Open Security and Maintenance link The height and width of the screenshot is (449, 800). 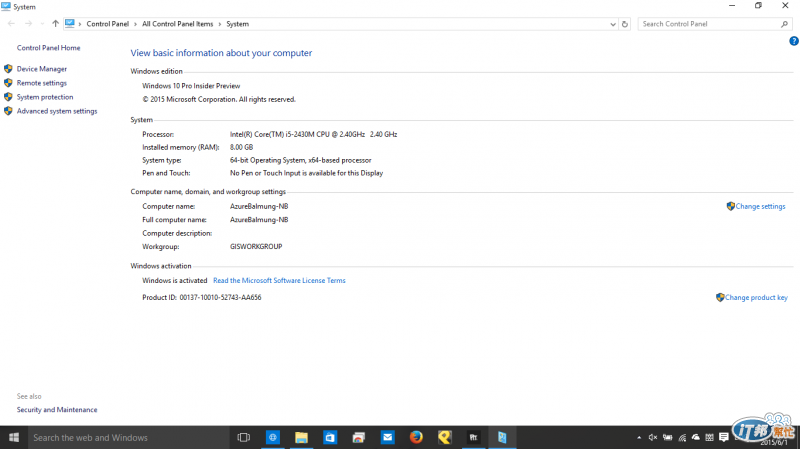tap(57, 410)
